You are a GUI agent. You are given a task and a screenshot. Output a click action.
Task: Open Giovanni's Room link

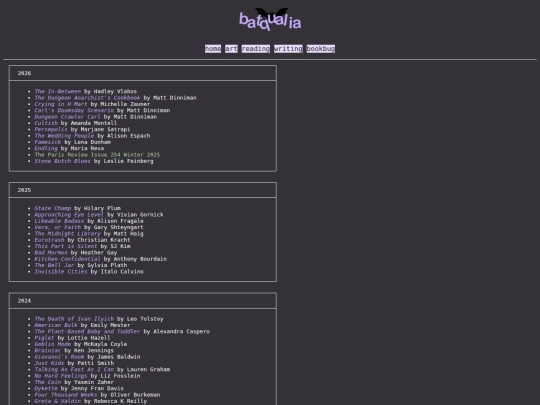59,357
